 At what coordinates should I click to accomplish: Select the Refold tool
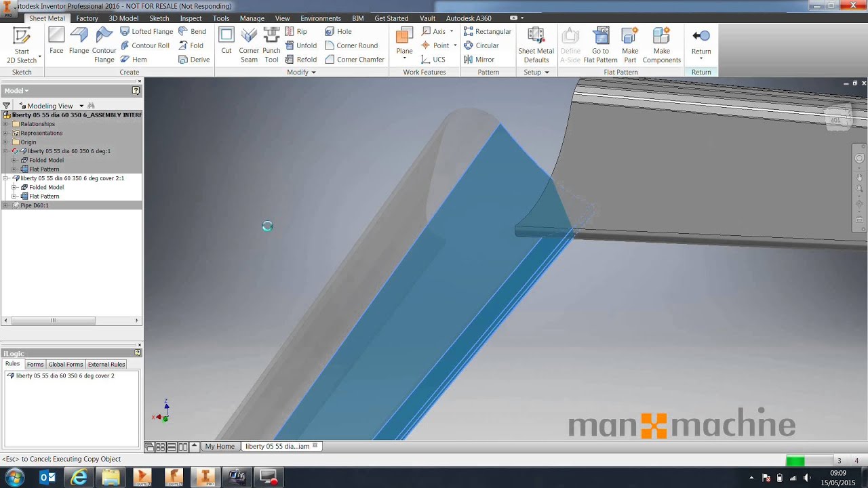coord(301,60)
